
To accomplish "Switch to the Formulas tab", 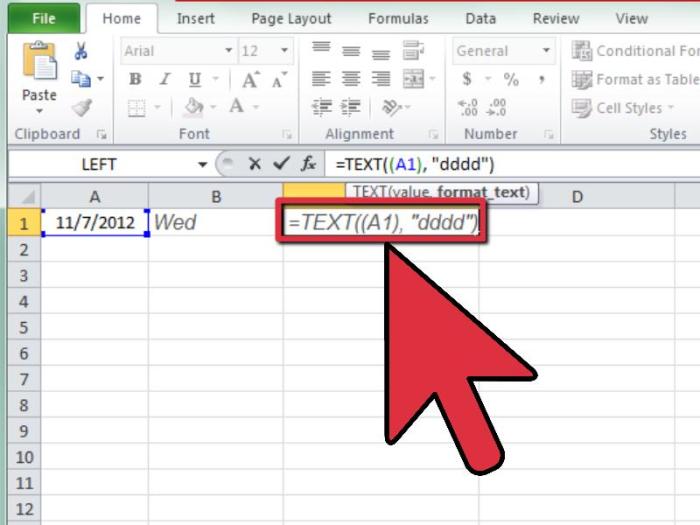I will [x=398, y=18].
